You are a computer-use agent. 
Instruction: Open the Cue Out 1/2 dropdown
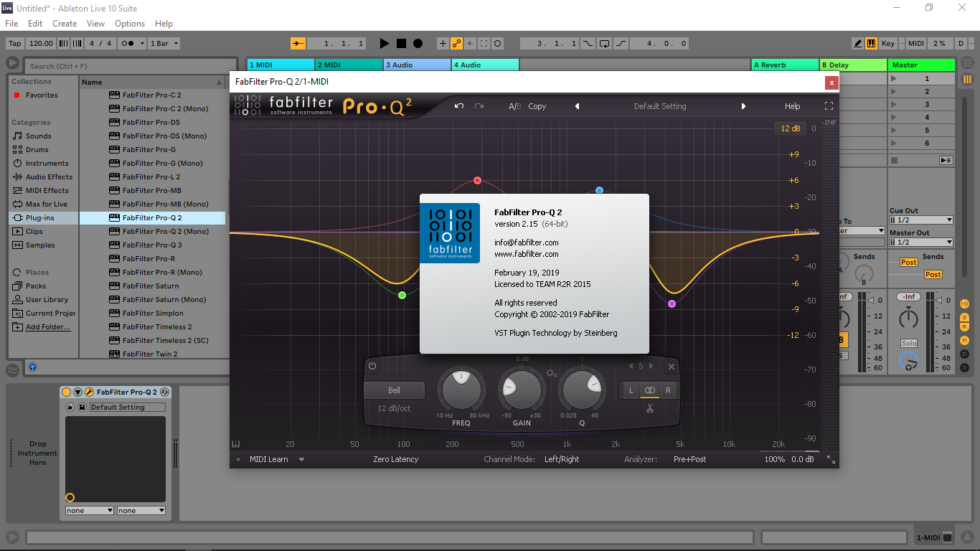(921, 220)
